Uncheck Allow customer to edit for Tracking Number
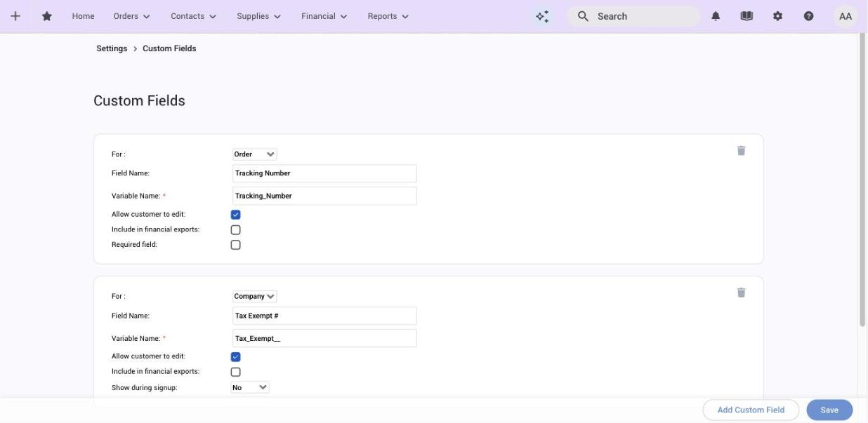The height and width of the screenshot is (423, 868). click(x=235, y=215)
